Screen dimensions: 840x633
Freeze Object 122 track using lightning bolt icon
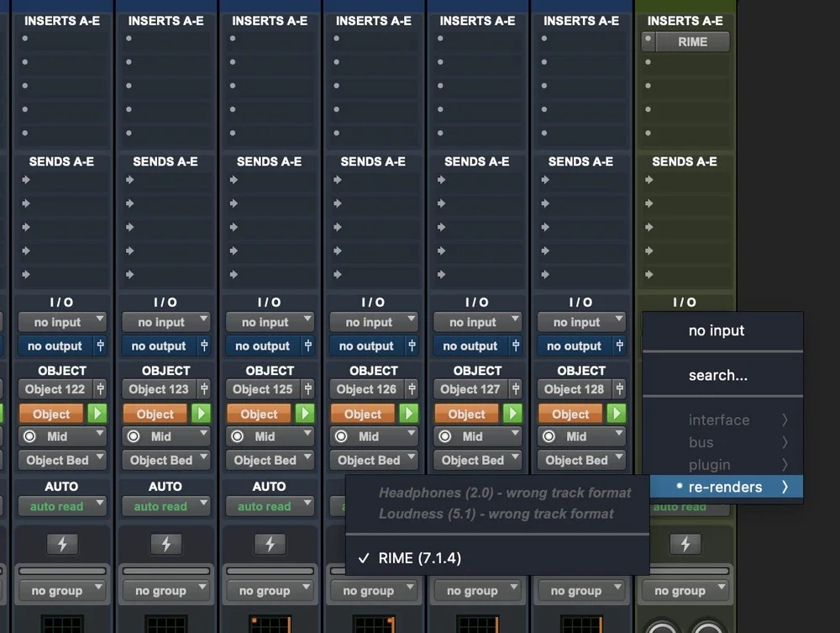(62, 544)
